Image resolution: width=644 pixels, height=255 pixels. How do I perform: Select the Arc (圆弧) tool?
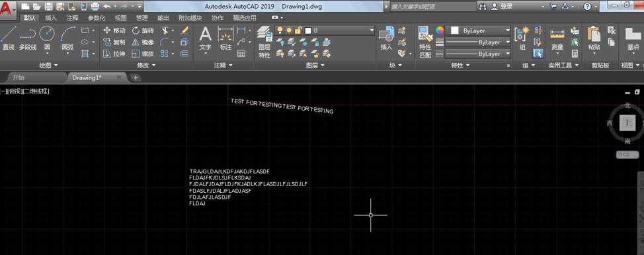pos(67,38)
